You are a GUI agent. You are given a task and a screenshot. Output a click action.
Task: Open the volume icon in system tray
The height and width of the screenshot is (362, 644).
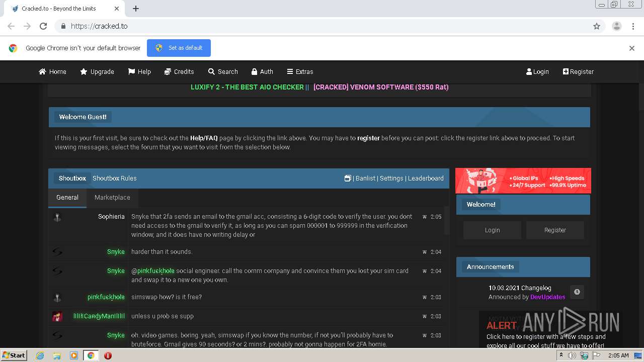[x=572, y=355]
